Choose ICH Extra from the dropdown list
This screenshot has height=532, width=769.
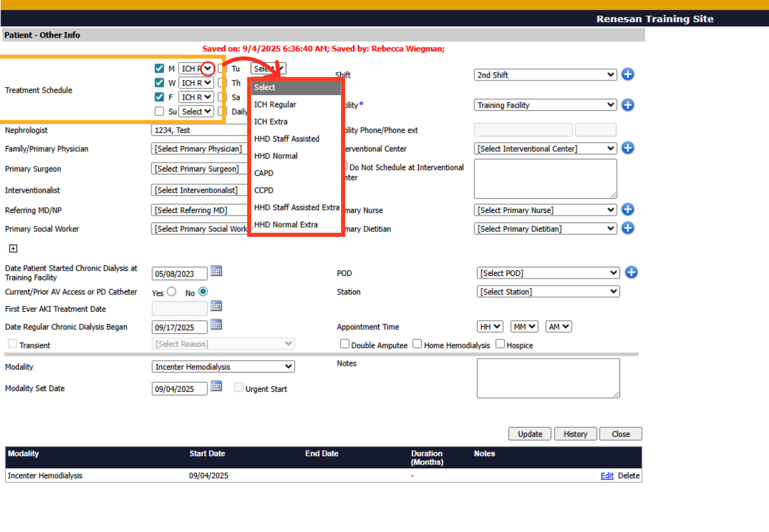[296, 122]
